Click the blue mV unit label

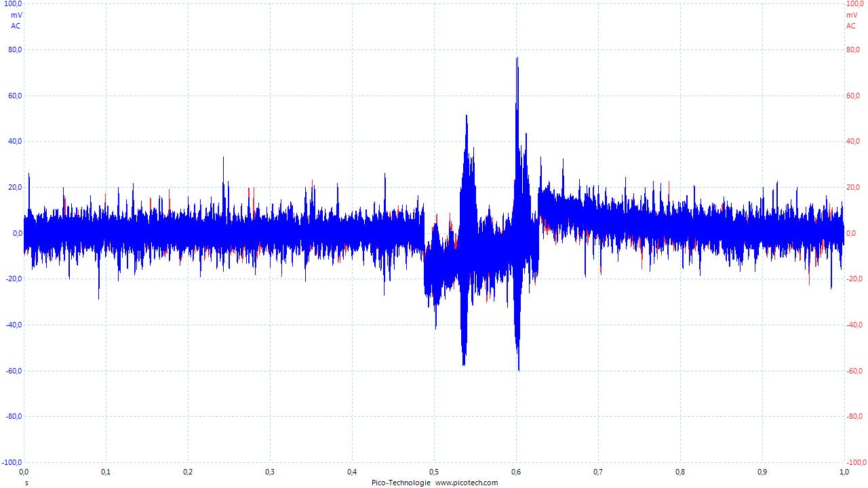[x=16, y=15]
